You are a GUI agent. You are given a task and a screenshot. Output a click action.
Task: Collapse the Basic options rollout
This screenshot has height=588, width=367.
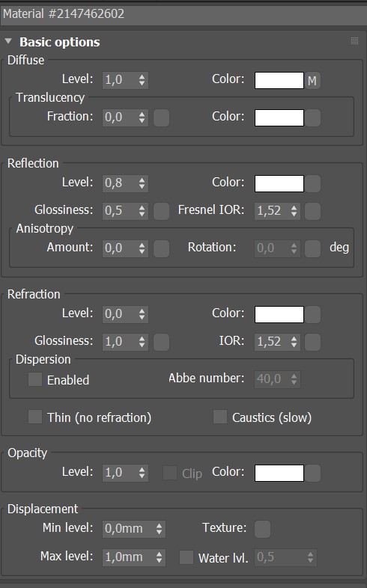[x=9, y=41]
